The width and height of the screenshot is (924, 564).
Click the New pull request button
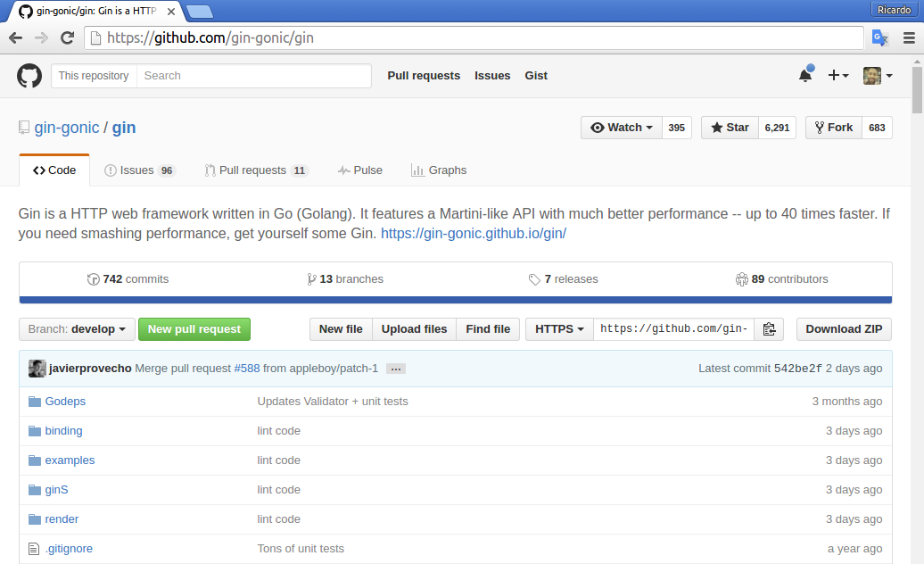click(x=194, y=329)
